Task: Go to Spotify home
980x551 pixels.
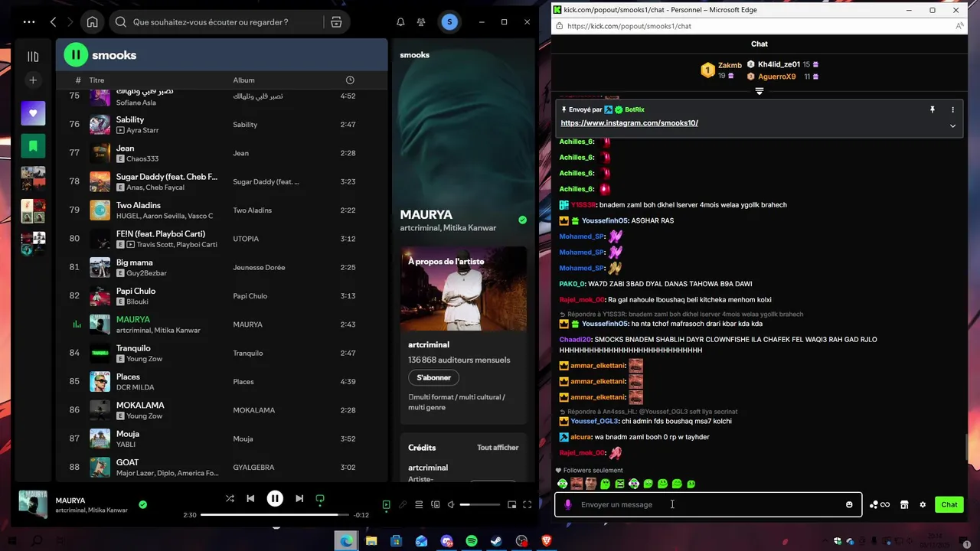Action: click(x=92, y=22)
